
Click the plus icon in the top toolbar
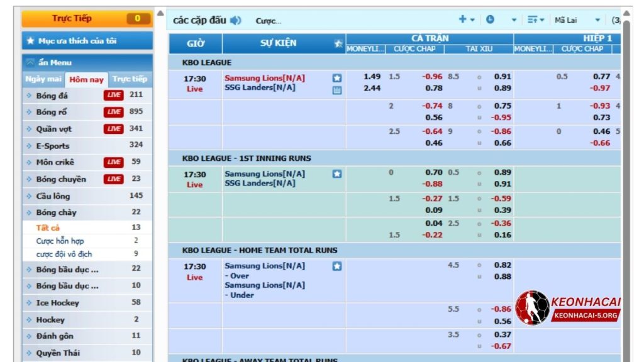(x=463, y=19)
